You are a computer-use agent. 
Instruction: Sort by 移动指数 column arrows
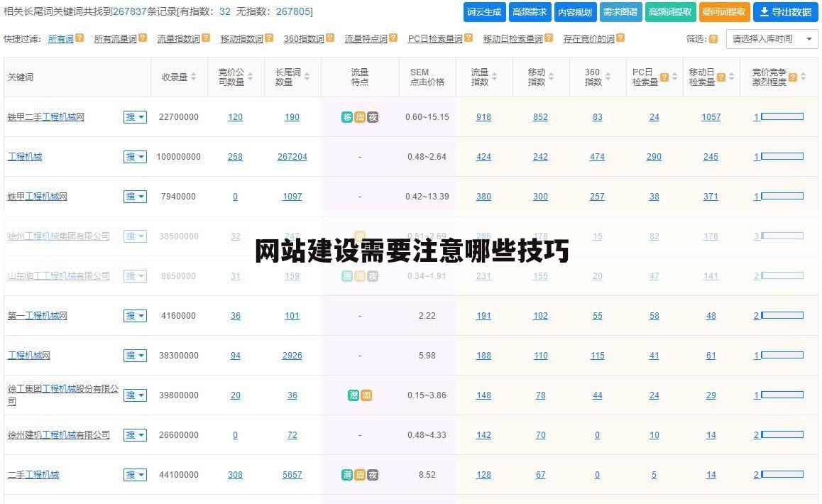point(551,77)
